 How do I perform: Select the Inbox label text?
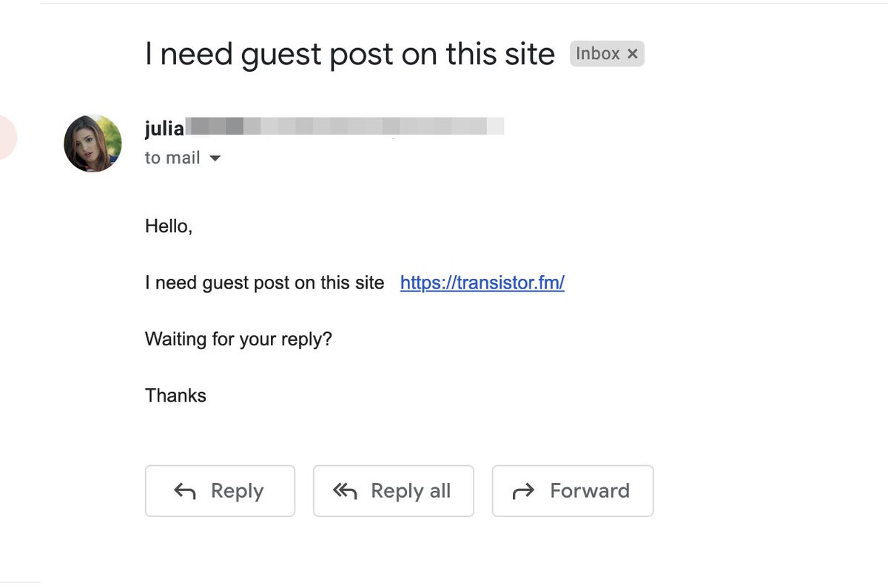pos(597,54)
